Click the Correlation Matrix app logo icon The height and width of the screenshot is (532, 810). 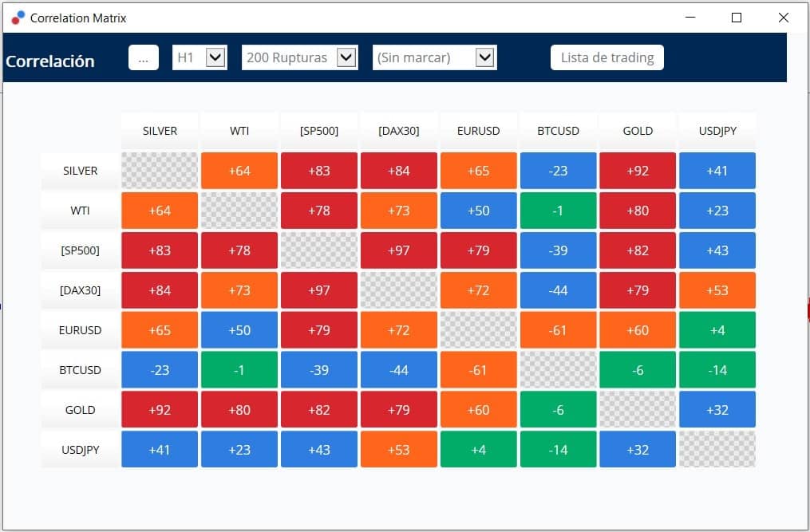(18, 18)
